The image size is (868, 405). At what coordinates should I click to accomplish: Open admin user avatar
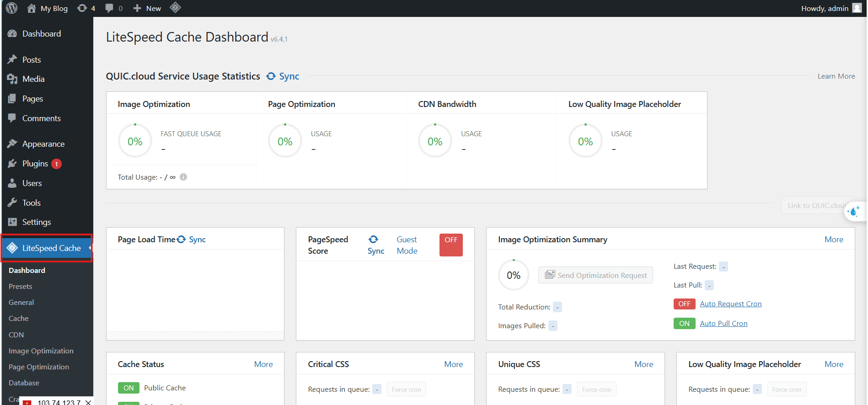(857, 8)
